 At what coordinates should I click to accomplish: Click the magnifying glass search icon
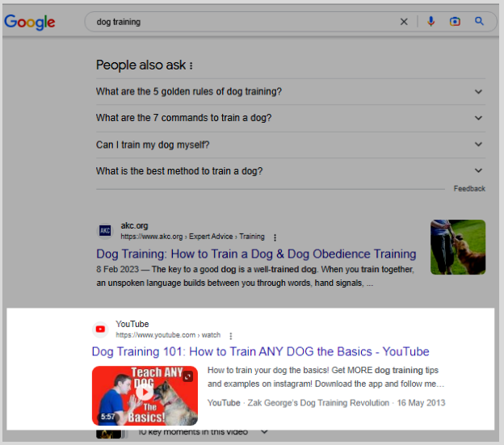[x=479, y=21]
